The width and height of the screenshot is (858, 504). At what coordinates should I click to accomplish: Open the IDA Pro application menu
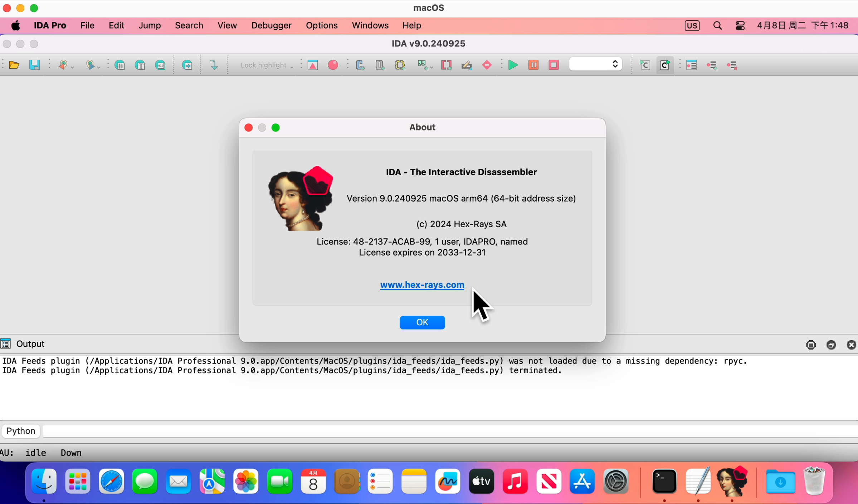pyautogui.click(x=50, y=25)
